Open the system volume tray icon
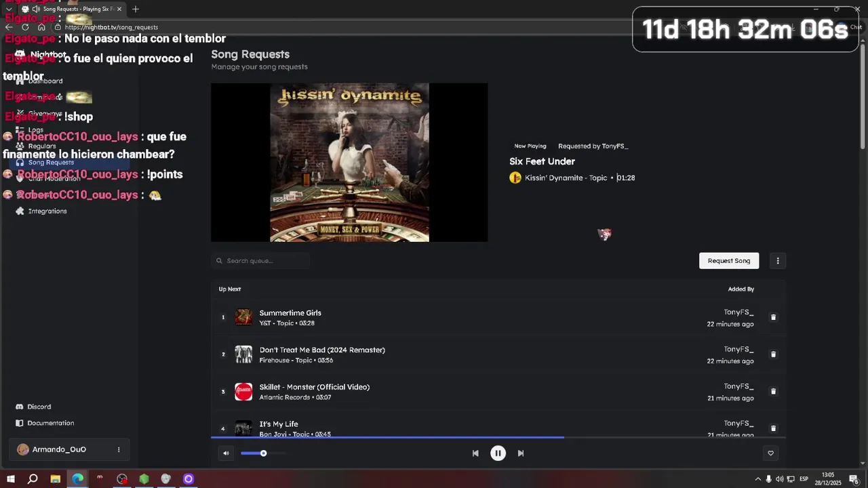Viewport: 868px width, 488px height. [779, 479]
